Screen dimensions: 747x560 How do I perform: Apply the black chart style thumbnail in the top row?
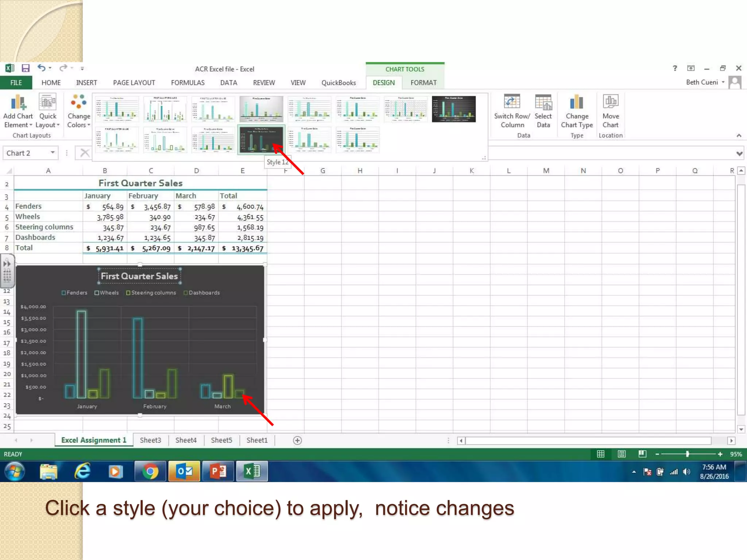(453, 109)
